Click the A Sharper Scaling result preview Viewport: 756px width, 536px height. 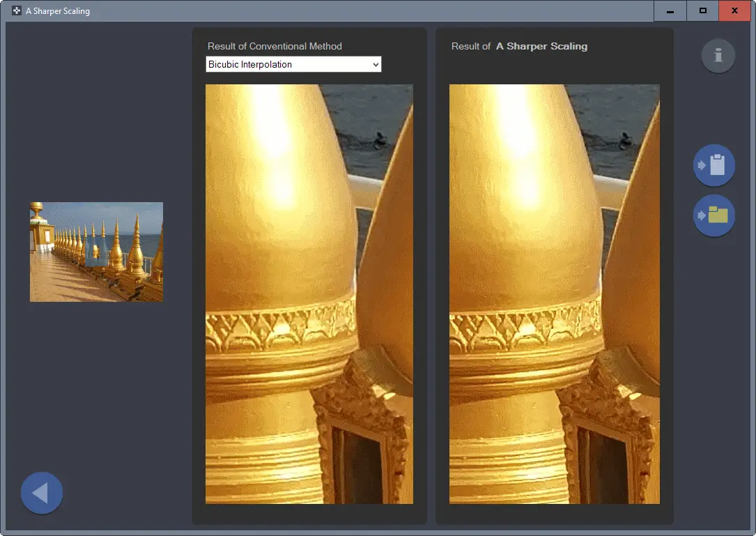tap(555, 294)
